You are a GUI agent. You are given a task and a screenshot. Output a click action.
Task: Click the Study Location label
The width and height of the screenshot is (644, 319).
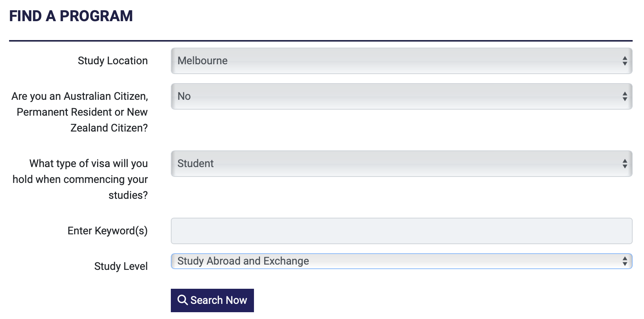[113, 61]
